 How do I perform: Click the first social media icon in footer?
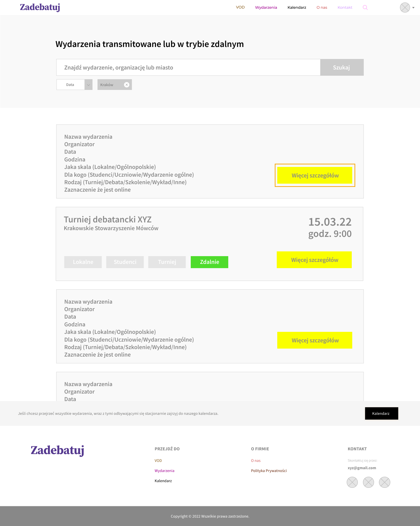(352, 482)
